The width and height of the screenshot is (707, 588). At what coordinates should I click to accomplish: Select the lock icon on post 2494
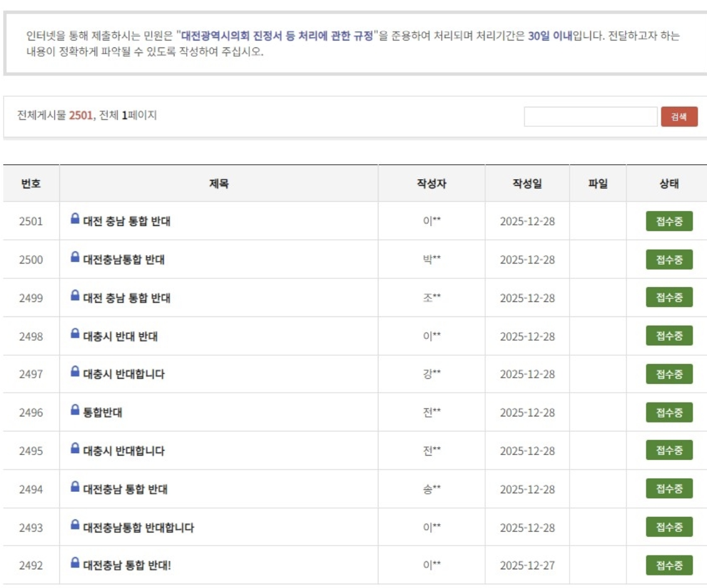(x=75, y=486)
